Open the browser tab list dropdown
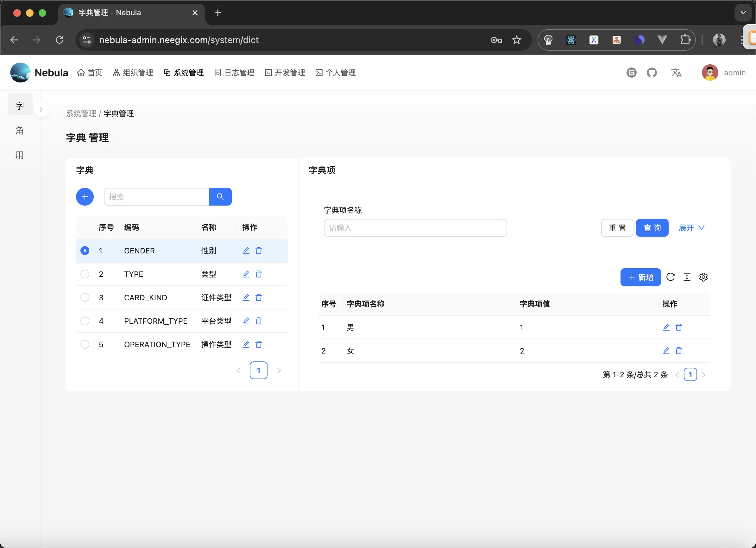 pos(743,13)
